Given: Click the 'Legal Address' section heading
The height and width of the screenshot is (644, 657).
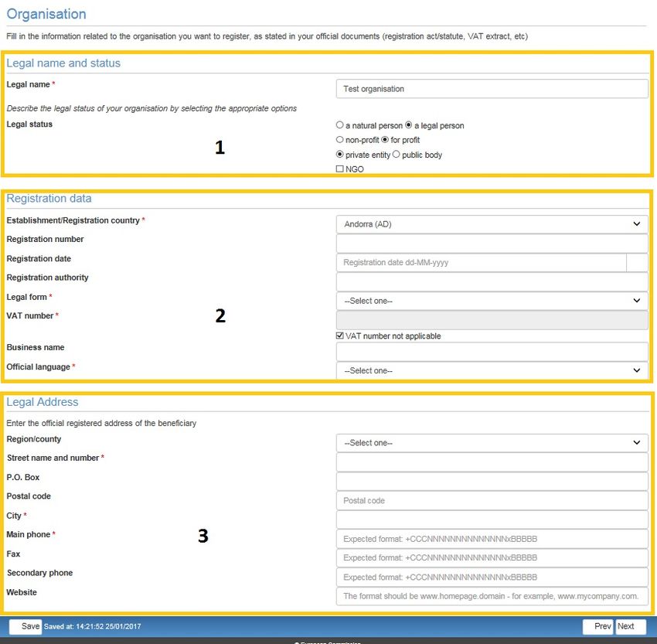Looking at the screenshot, I should pyautogui.click(x=43, y=402).
